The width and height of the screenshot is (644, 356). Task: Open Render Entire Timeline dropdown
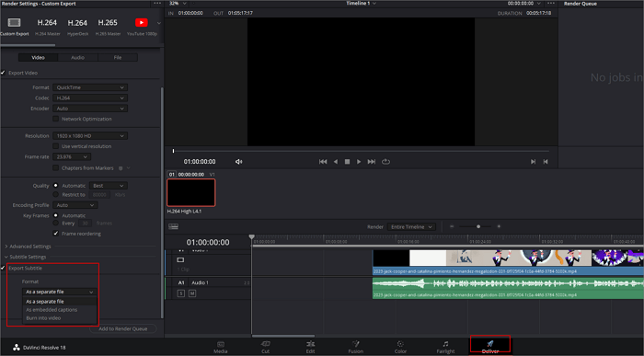[x=411, y=226]
